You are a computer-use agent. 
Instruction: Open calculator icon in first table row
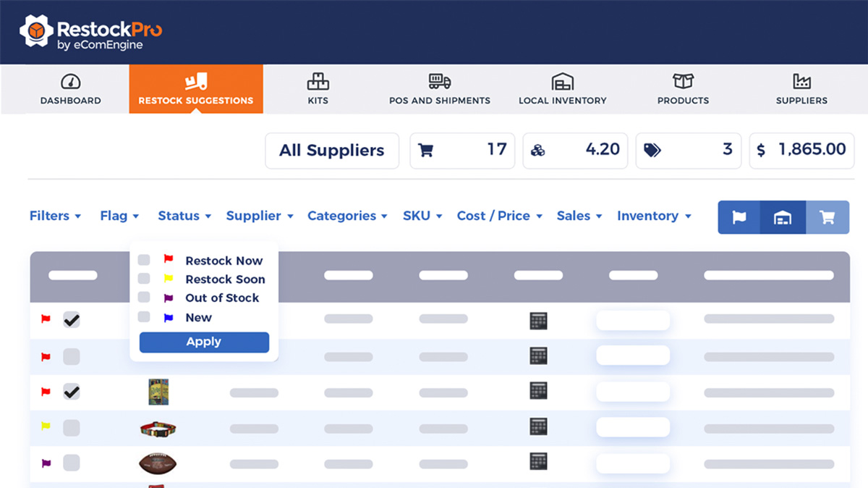[538, 321]
